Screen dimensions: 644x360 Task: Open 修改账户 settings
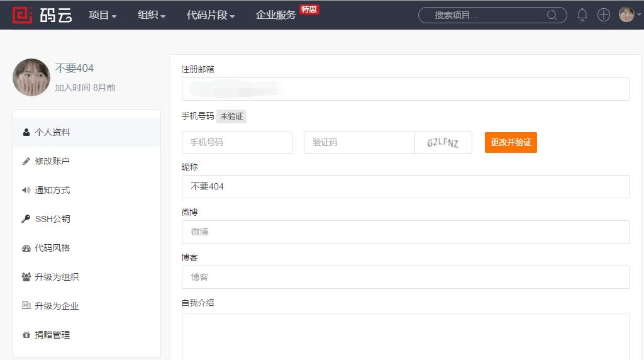click(87, 161)
